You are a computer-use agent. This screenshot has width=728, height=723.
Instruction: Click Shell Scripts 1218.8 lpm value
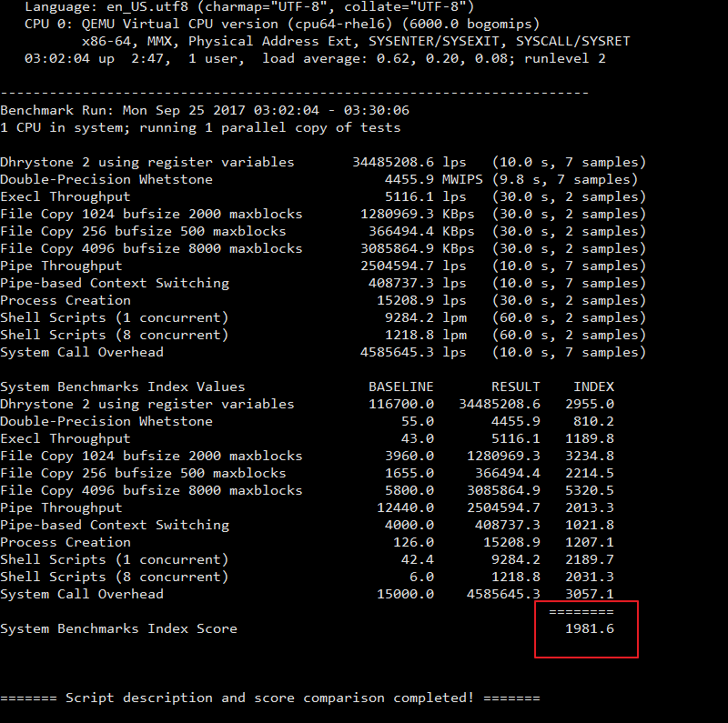click(x=426, y=335)
